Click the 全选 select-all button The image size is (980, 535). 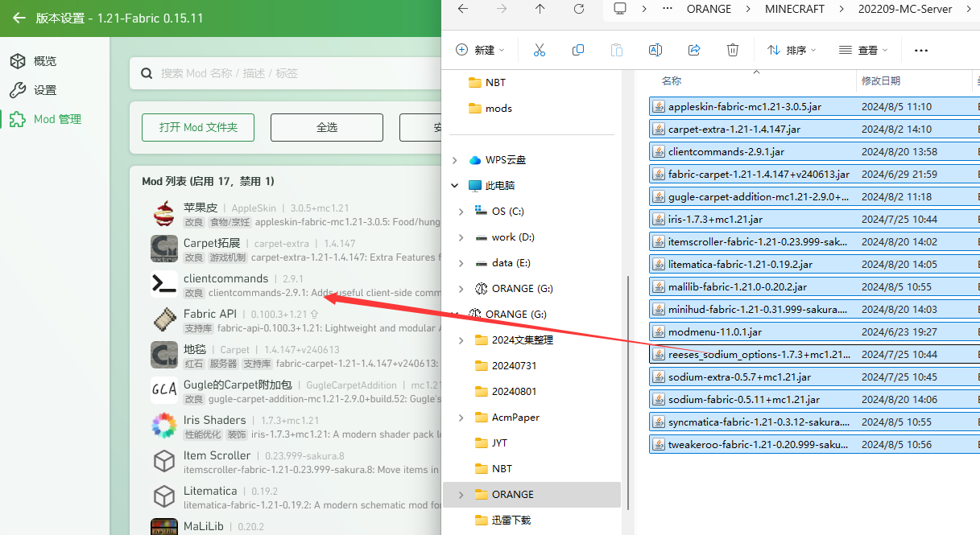coord(327,127)
